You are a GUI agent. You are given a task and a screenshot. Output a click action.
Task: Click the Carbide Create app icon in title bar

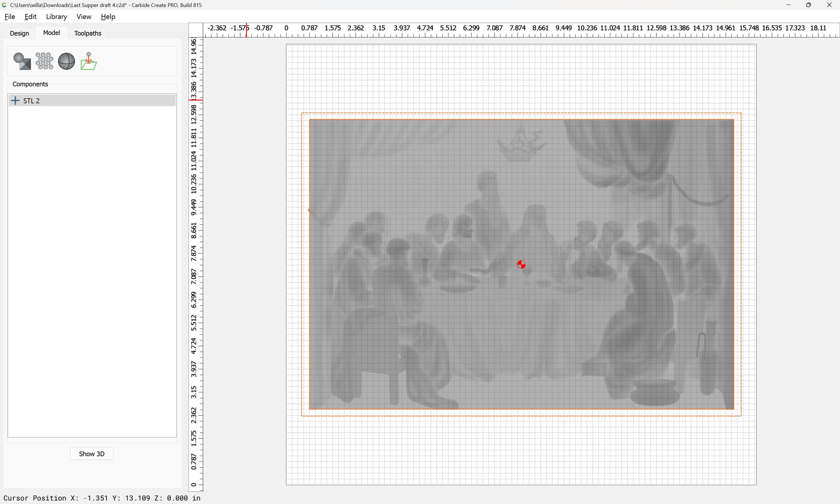4,5
